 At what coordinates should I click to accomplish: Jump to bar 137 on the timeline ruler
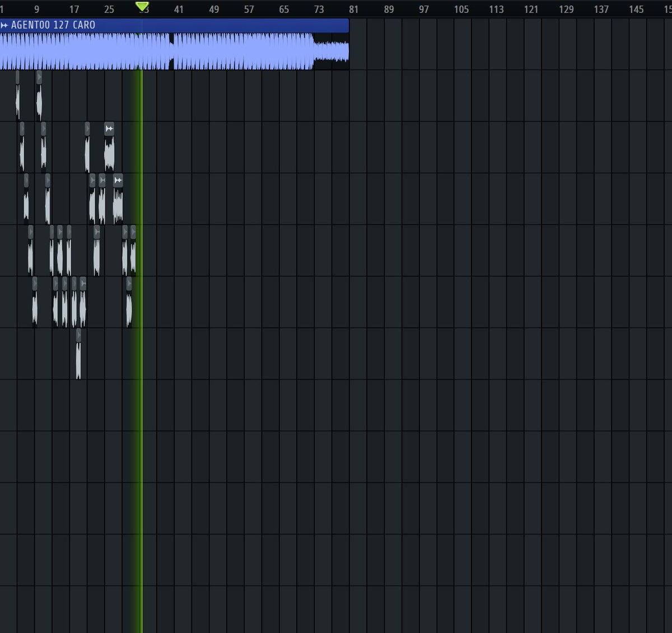tap(601, 10)
